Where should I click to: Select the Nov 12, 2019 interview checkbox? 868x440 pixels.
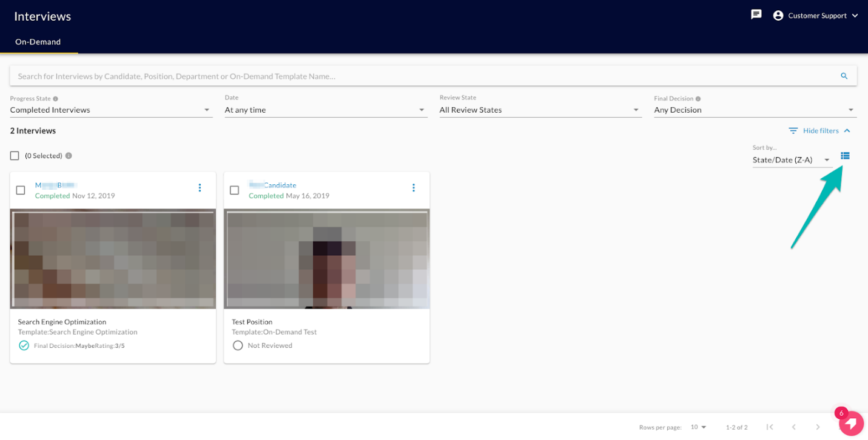pyautogui.click(x=21, y=190)
